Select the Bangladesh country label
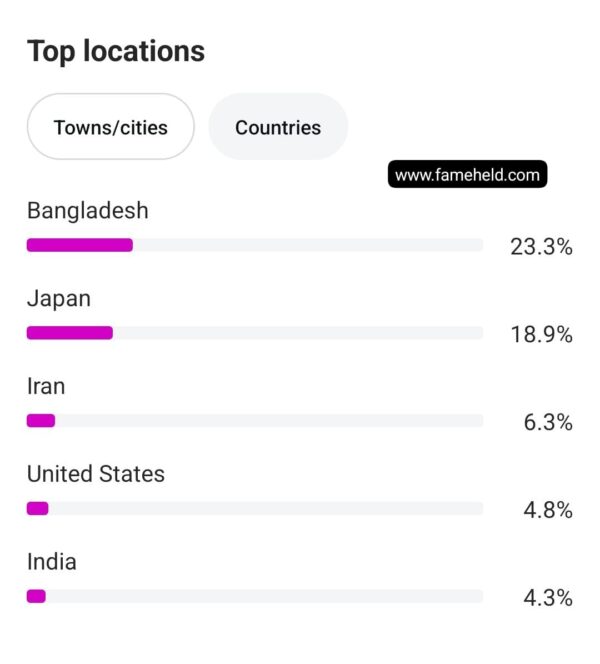600x664 pixels. click(x=88, y=210)
